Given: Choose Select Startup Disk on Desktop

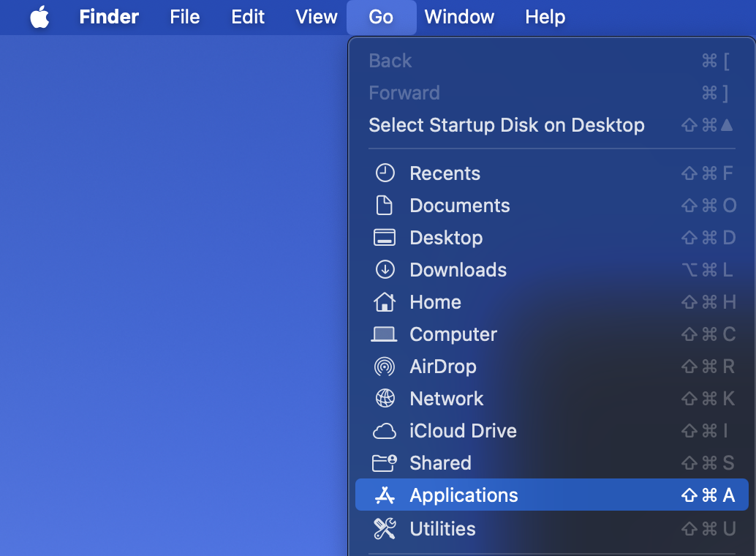Looking at the screenshot, I should click(x=505, y=125).
